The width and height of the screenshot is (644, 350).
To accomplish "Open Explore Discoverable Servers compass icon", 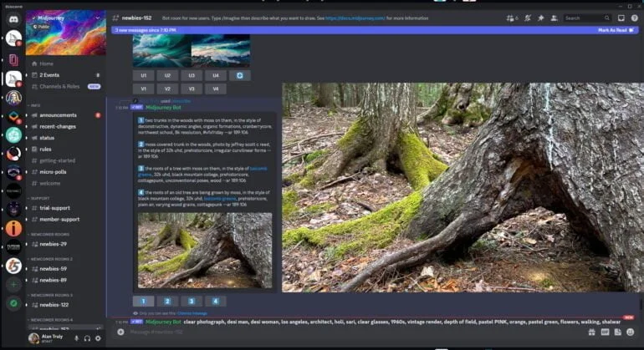I will [13, 303].
